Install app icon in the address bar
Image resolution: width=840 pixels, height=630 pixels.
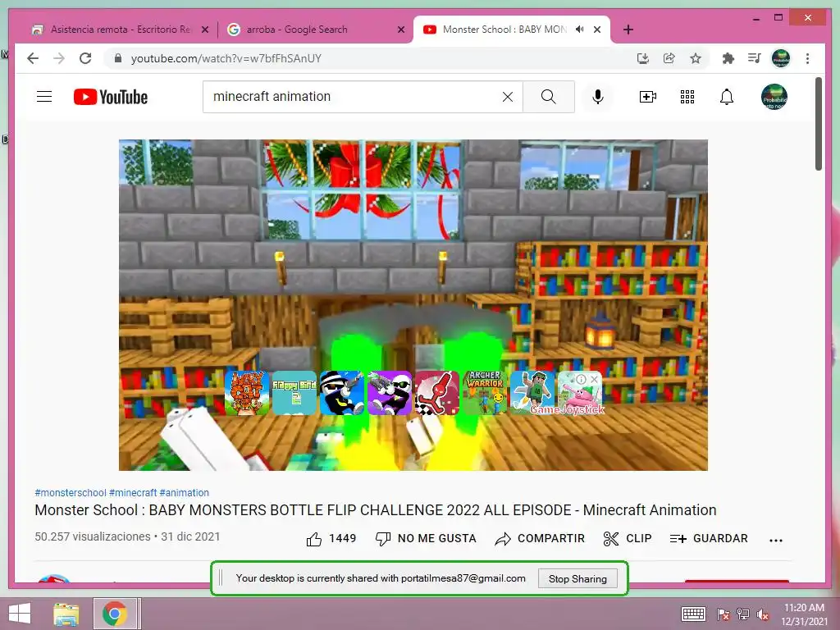(x=643, y=58)
